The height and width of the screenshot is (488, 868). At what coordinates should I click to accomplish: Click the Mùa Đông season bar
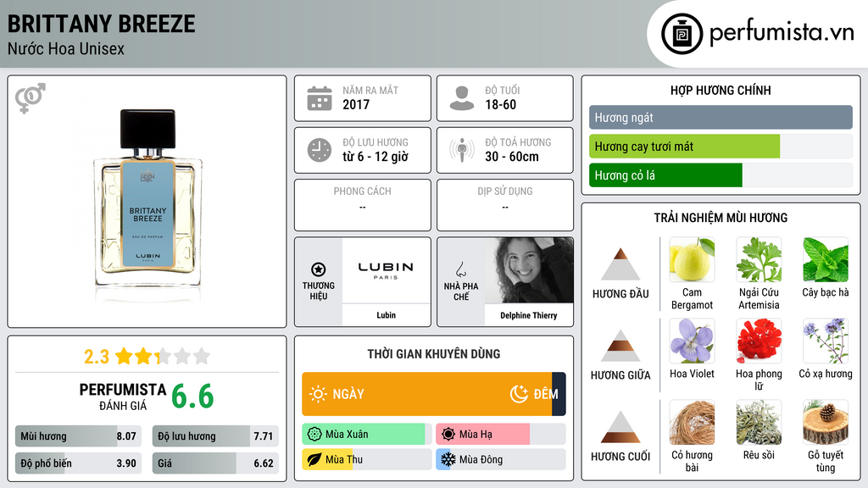500,459
